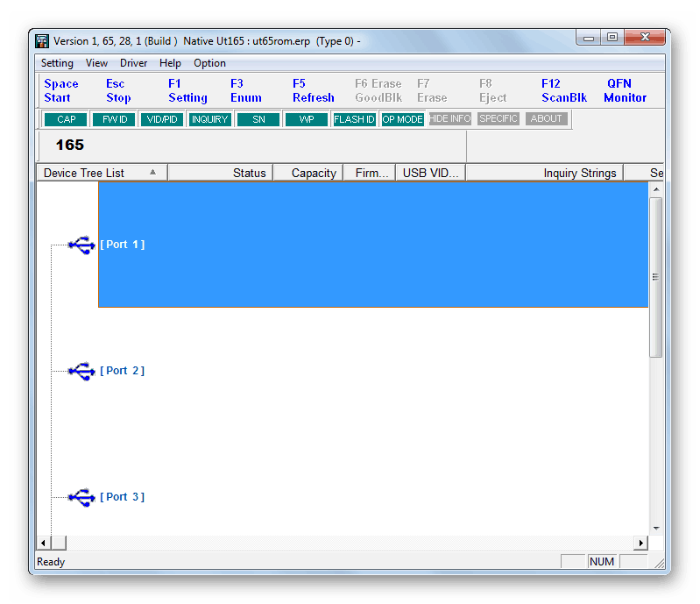Click F6 Erase GoodBlk toolbar button
The width and height of the screenshot is (700, 604).
pyautogui.click(x=378, y=90)
